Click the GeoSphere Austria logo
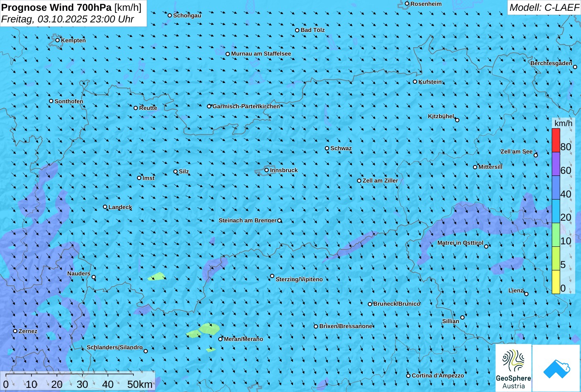 click(x=513, y=368)
